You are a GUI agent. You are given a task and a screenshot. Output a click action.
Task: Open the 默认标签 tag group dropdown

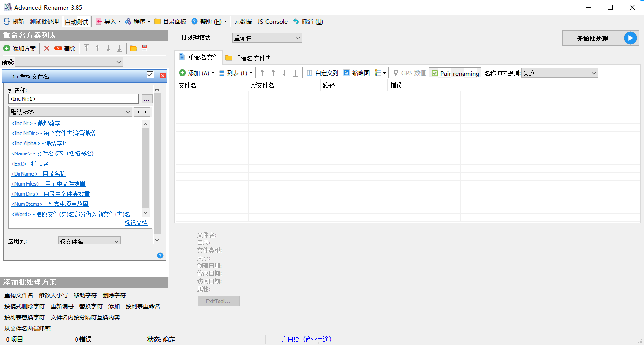coord(70,112)
